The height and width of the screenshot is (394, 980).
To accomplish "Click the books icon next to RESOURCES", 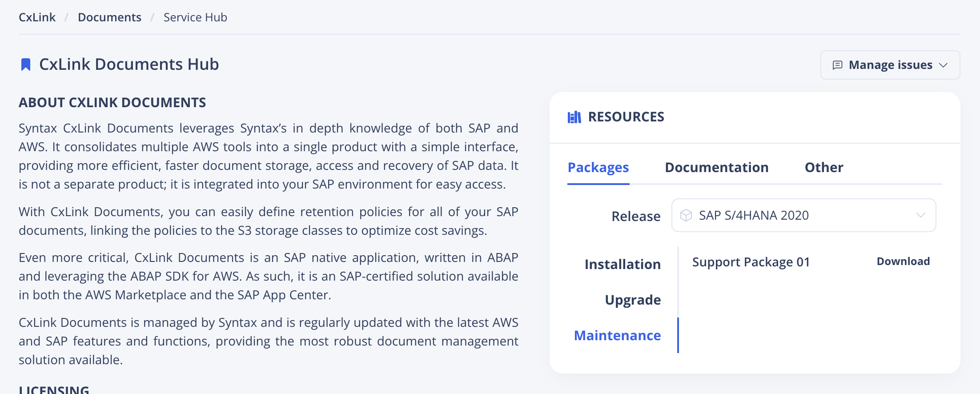I will [x=574, y=117].
